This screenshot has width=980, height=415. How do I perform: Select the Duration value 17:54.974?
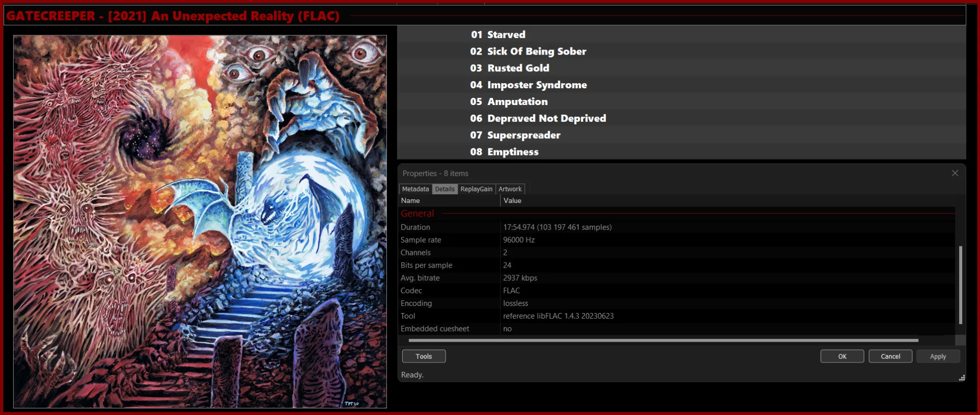[x=557, y=227]
